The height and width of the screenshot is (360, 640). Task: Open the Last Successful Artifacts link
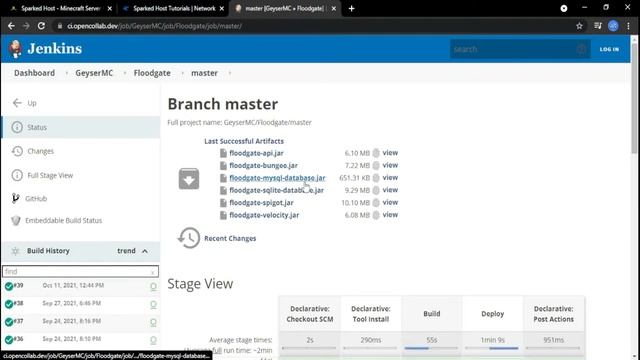(244, 141)
